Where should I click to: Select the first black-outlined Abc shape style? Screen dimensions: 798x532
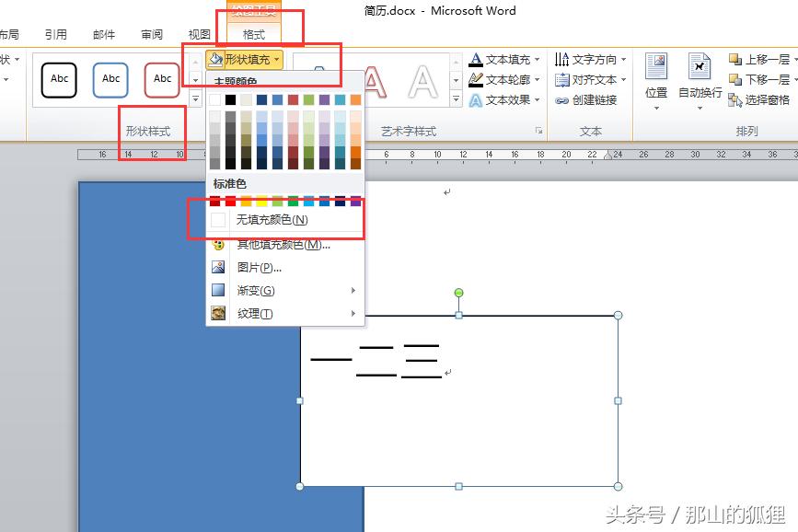[x=59, y=79]
